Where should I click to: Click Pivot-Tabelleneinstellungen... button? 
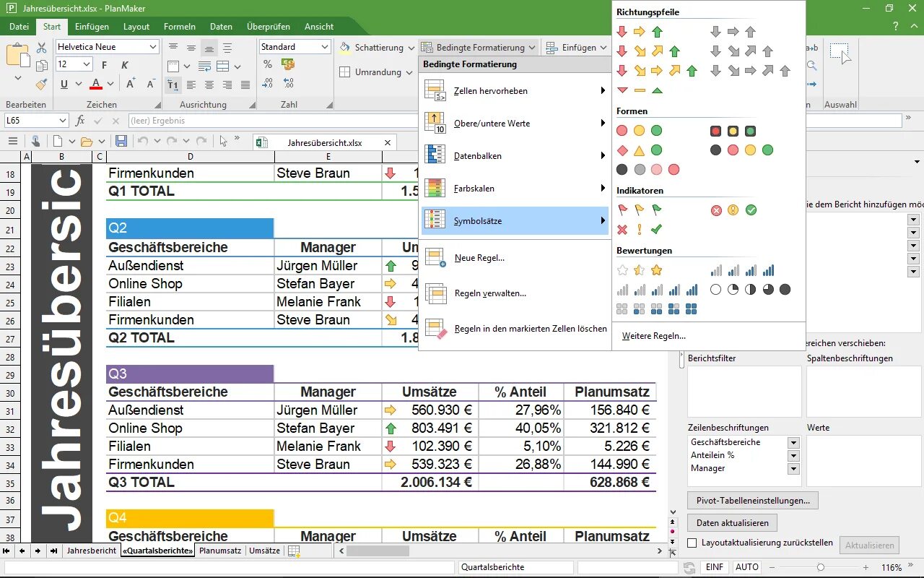click(x=753, y=500)
